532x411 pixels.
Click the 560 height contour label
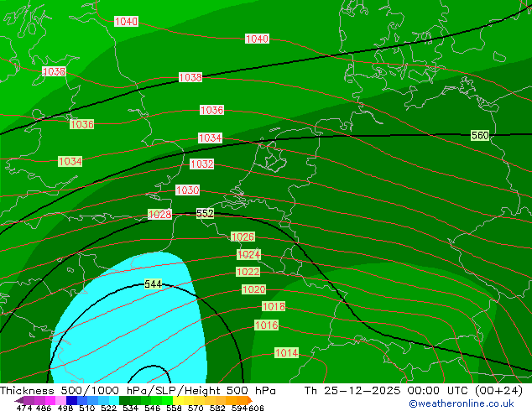point(480,136)
